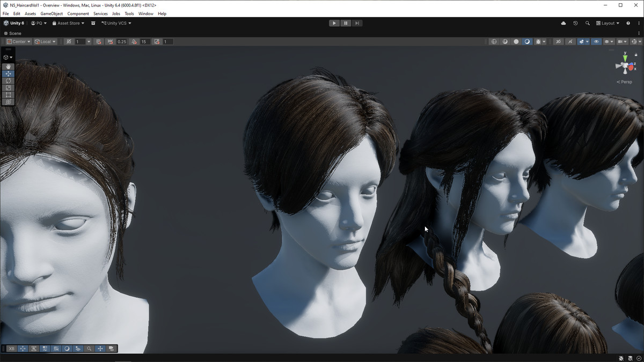The width and height of the screenshot is (644, 362).
Task: Open the main toolbar kebab menu
Action: click(639, 23)
